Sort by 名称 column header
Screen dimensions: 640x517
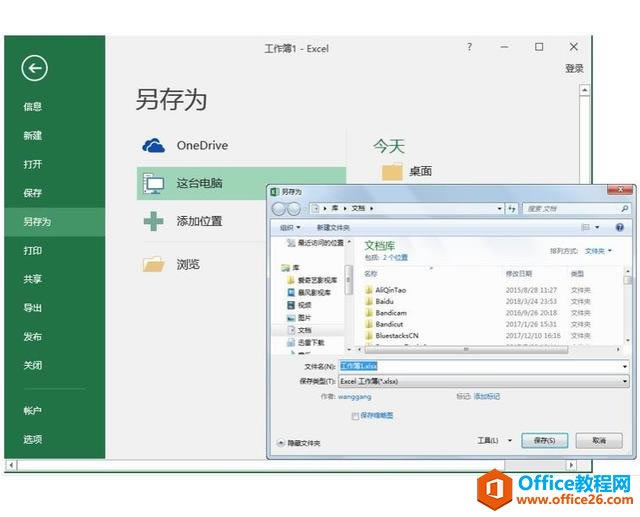[x=371, y=274]
